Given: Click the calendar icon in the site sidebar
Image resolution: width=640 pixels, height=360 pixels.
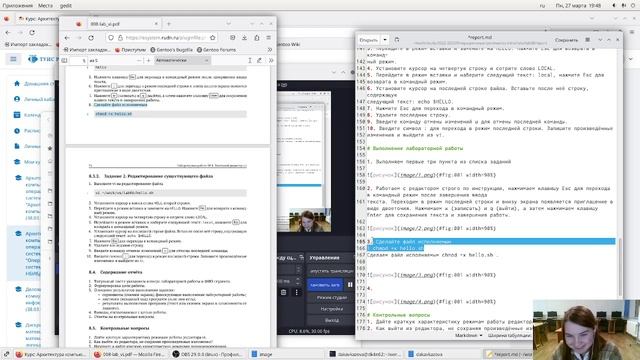Looking at the screenshot, I should pyautogui.click(x=17, y=115).
